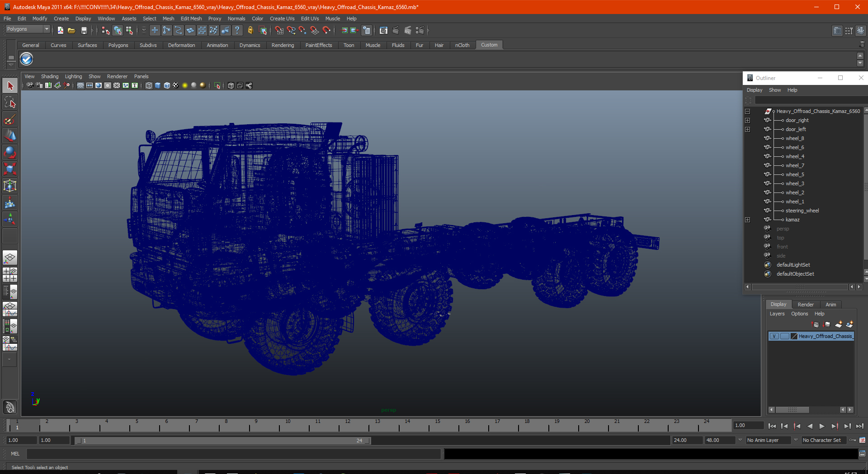The image size is (868, 474).
Task: Choose the Paint Selection tool
Action: click(10, 119)
